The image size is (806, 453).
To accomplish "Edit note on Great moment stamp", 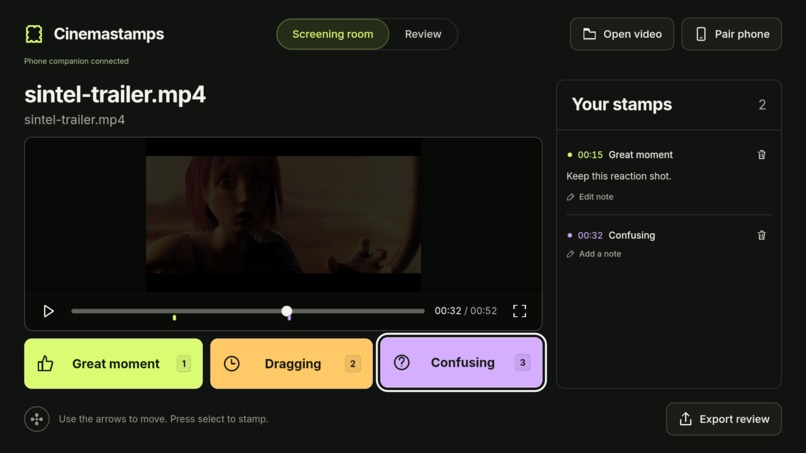I will coord(590,197).
